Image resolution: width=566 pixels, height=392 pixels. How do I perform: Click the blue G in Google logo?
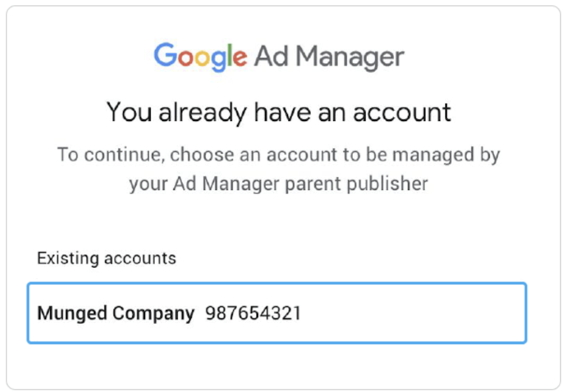click(165, 55)
